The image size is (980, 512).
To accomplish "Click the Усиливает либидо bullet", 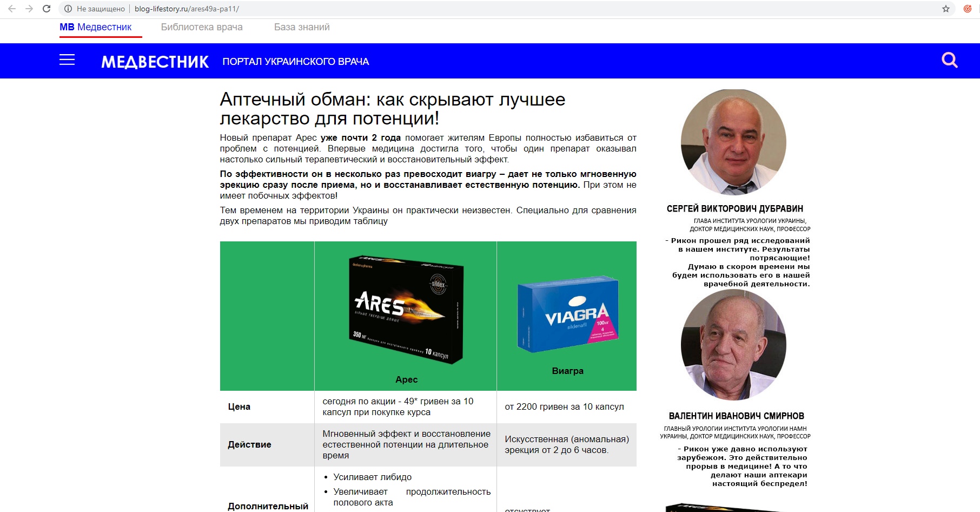I will (373, 477).
